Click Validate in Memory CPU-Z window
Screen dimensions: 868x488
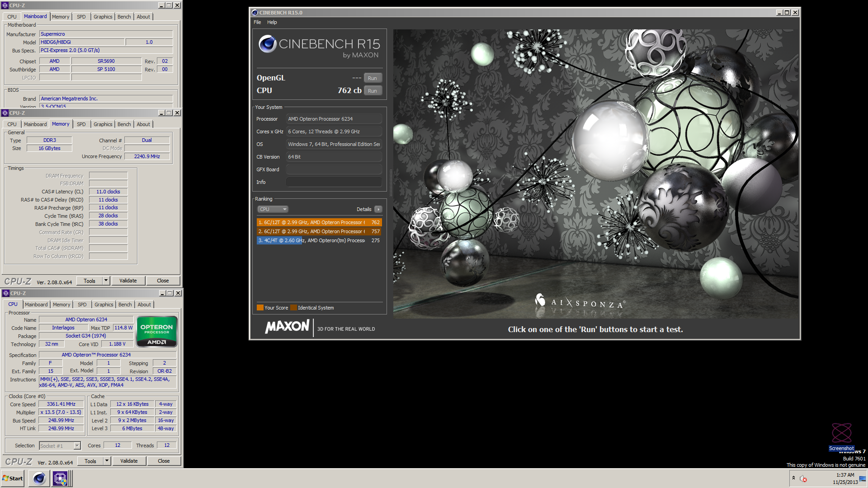(128, 281)
